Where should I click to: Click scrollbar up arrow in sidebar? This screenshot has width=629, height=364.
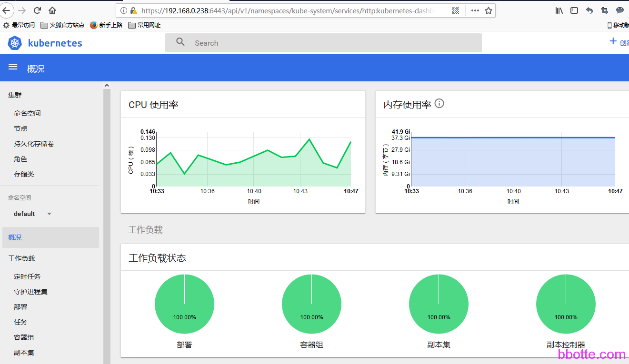pos(107,85)
